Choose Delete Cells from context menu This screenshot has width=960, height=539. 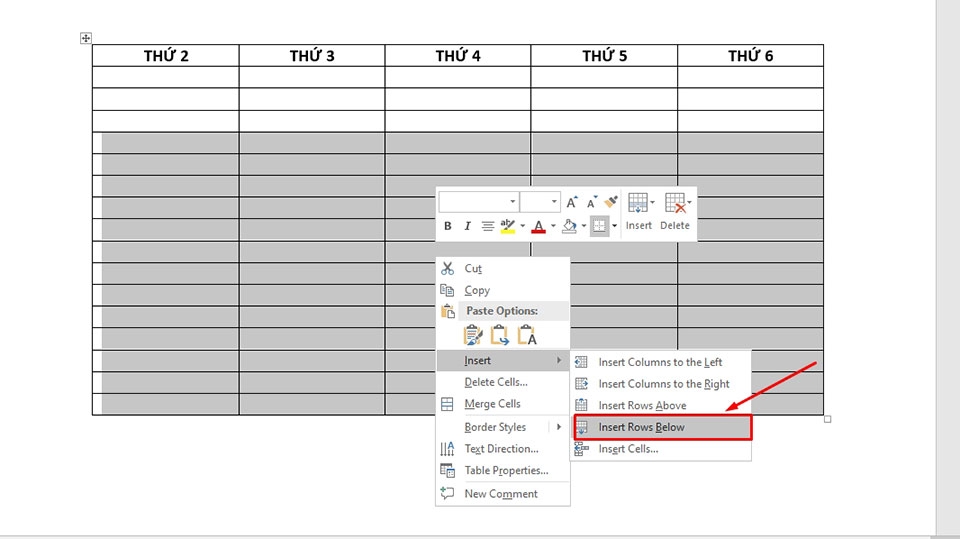[503, 382]
